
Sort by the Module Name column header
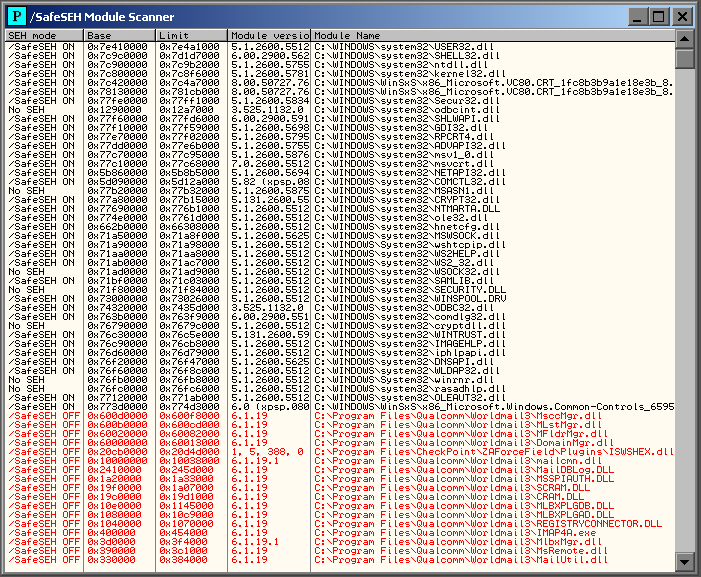click(x=493, y=35)
